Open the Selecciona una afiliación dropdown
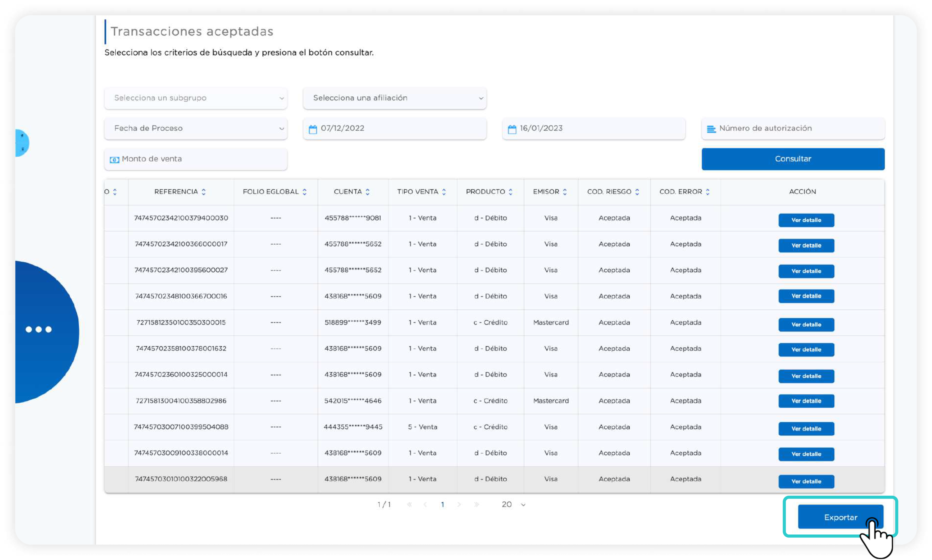 coord(394,98)
